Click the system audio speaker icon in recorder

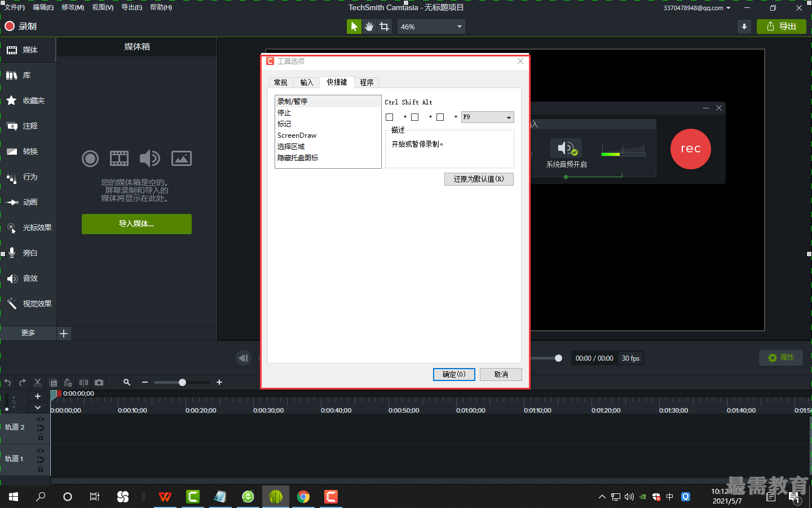[566, 148]
